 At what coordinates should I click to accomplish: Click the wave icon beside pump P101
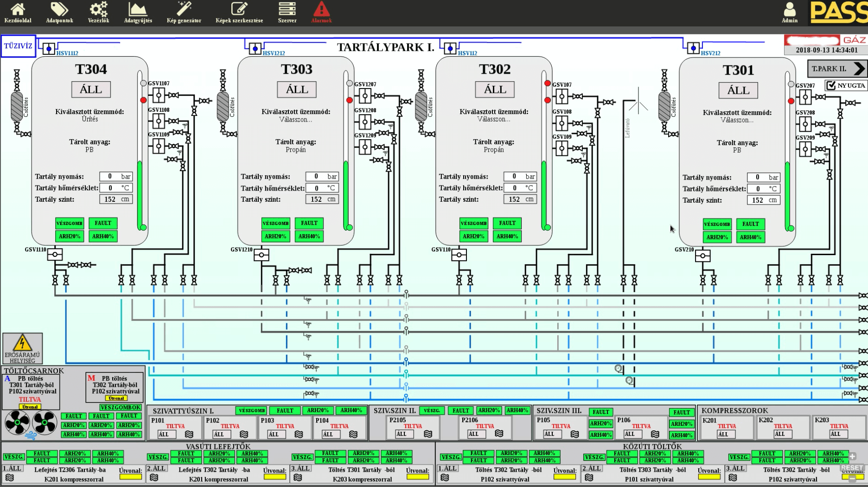point(189,435)
